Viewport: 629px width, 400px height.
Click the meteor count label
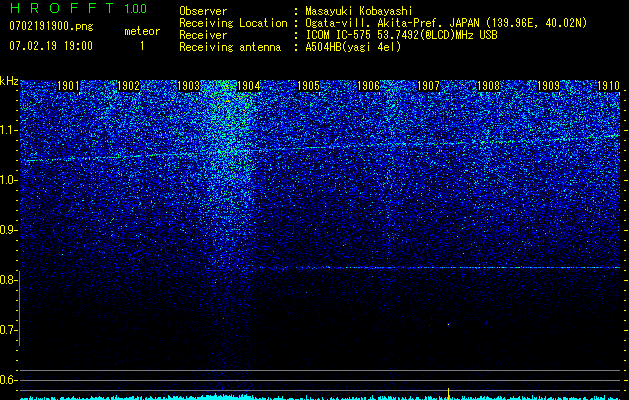pyautogui.click(x=142, y=31)
